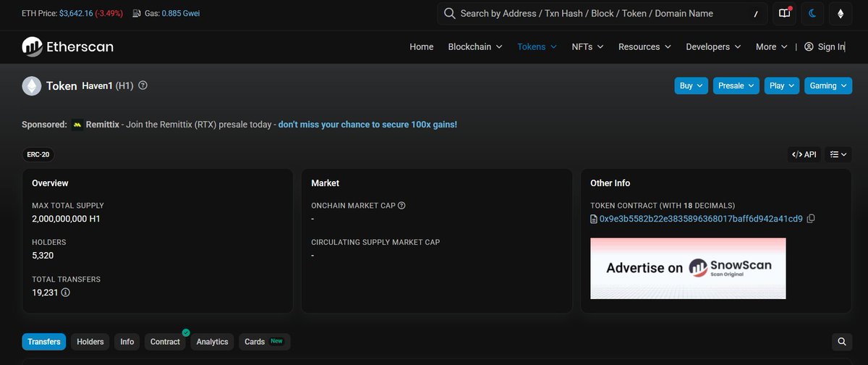
Task: Click the holders count 5,320
Action: (43, 256)
